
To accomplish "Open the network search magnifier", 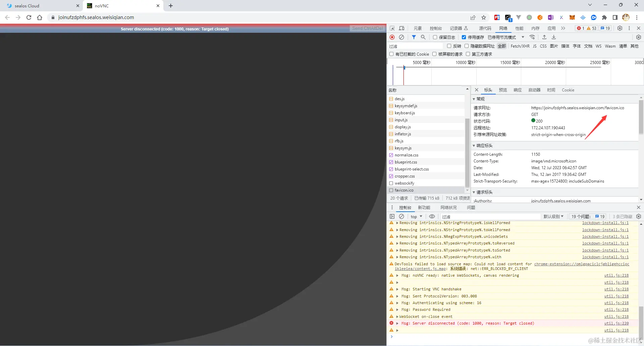I will coord(423,37).
